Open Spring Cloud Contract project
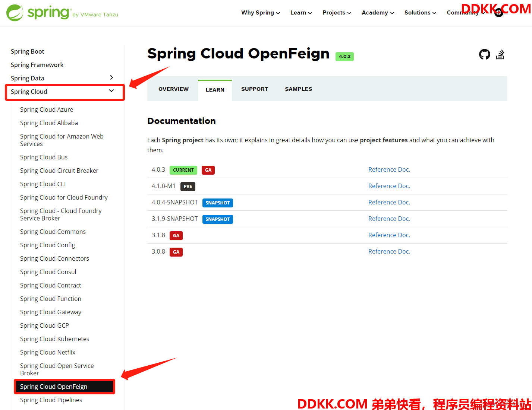 pyautogui.click(x=51, y=285)
